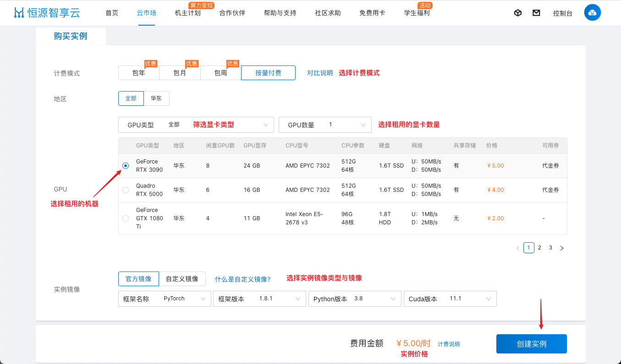621x364 pixels.
Task: Select 华东 region filter
Action: tap(156, 98)
